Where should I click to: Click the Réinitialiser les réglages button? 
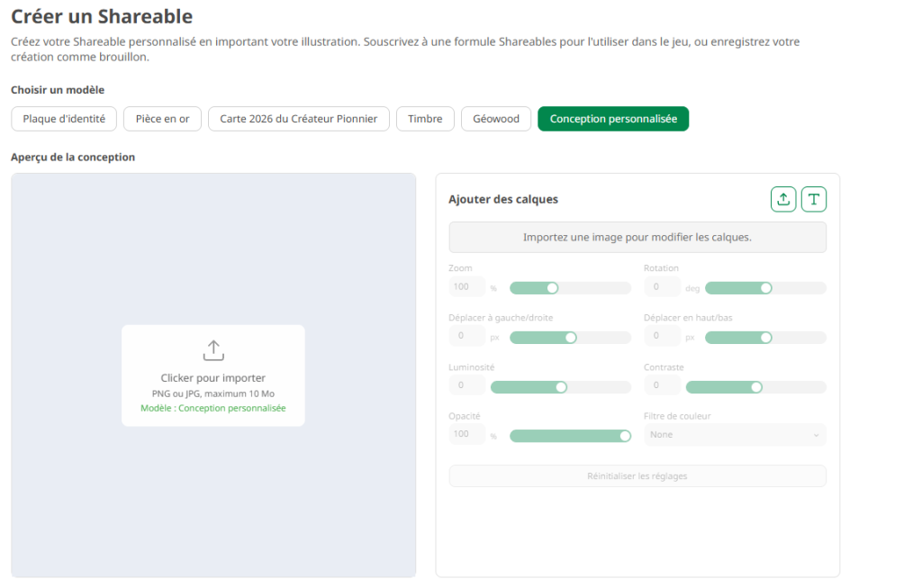click(637, 476)
